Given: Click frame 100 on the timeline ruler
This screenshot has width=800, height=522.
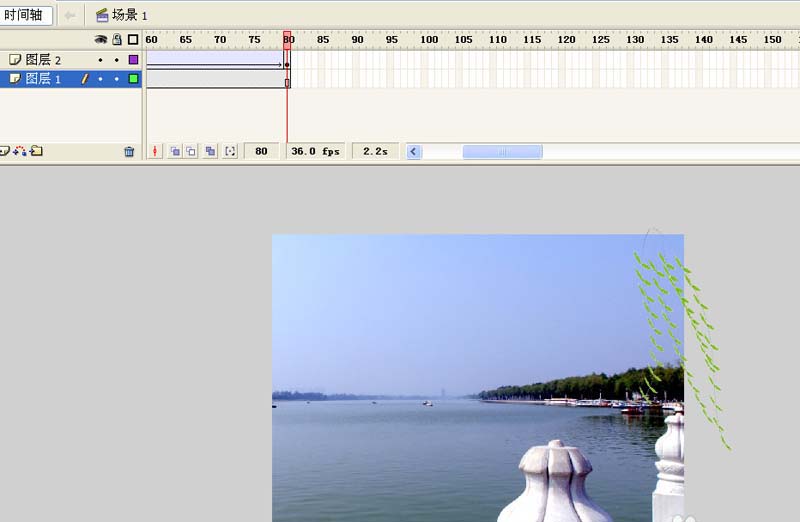Looking at the screenshot, I should [429, 39].
